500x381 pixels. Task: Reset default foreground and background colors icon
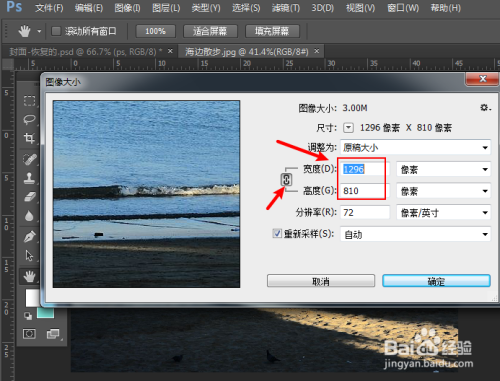point(28,316)
